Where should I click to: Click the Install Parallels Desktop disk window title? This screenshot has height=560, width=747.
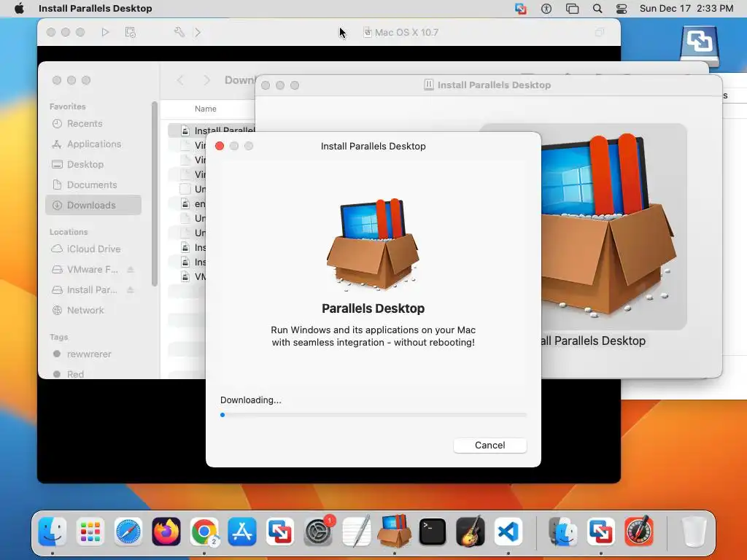[494, 85]
